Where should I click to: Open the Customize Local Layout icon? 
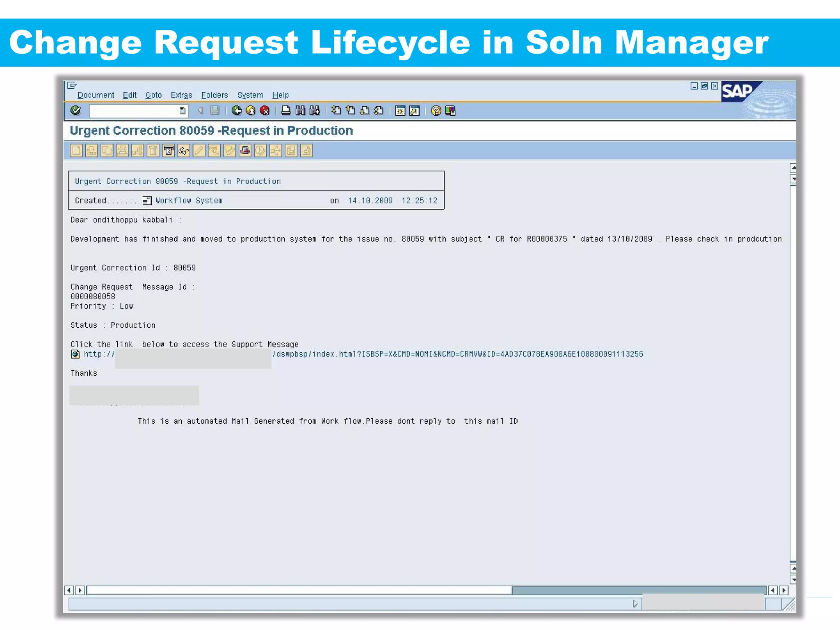click(450, 111)
